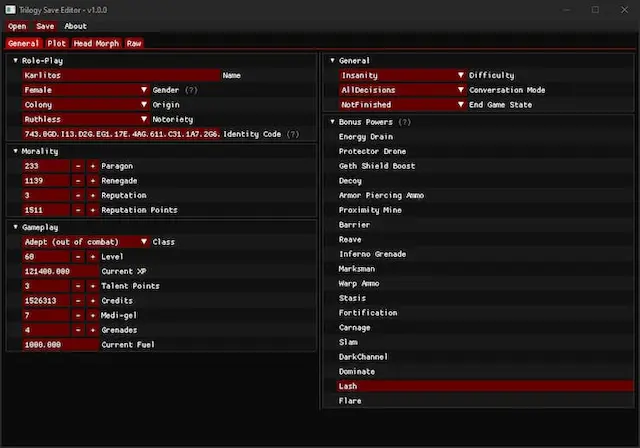The width and height of the screenshot is (640, 448).
Task: Decrease Grenades with the minus button
Action: point(78,330)
